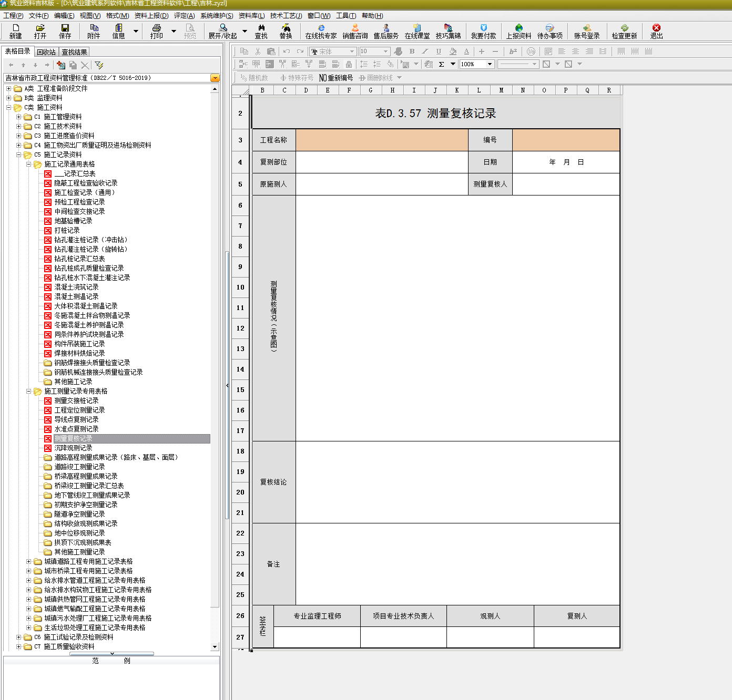The image size is (732, 700).
Task: Open the 工程(P) menu
Action: 13,16
